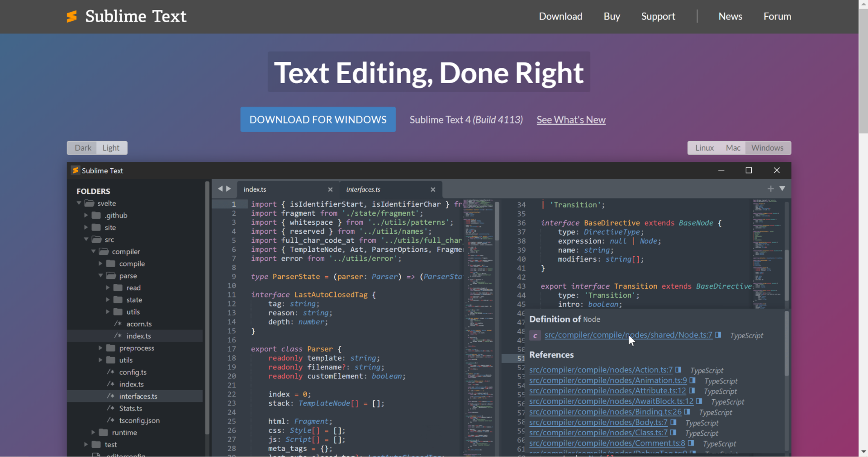Expand the site folder
Viewport: 868px width, 457px height.
pos(86,227)
